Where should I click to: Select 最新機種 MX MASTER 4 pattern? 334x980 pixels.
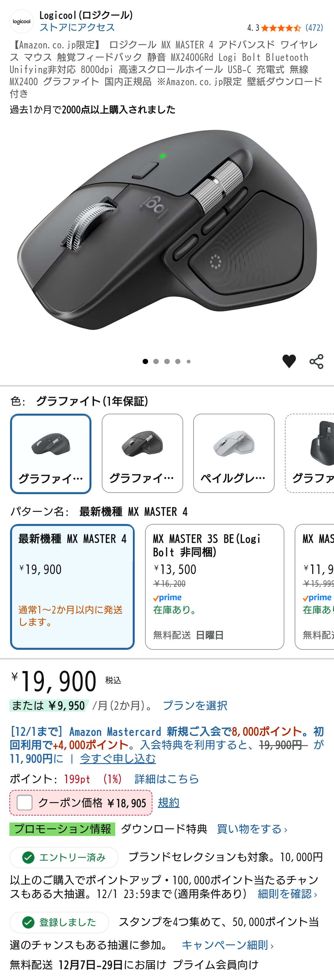click(72, 586)
